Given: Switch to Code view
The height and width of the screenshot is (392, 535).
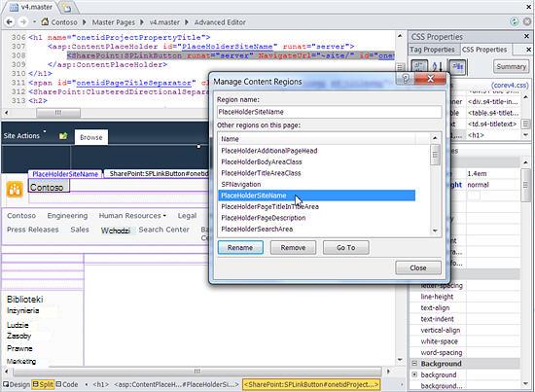Looking at the screenshot, I should [x=67, y=384].
